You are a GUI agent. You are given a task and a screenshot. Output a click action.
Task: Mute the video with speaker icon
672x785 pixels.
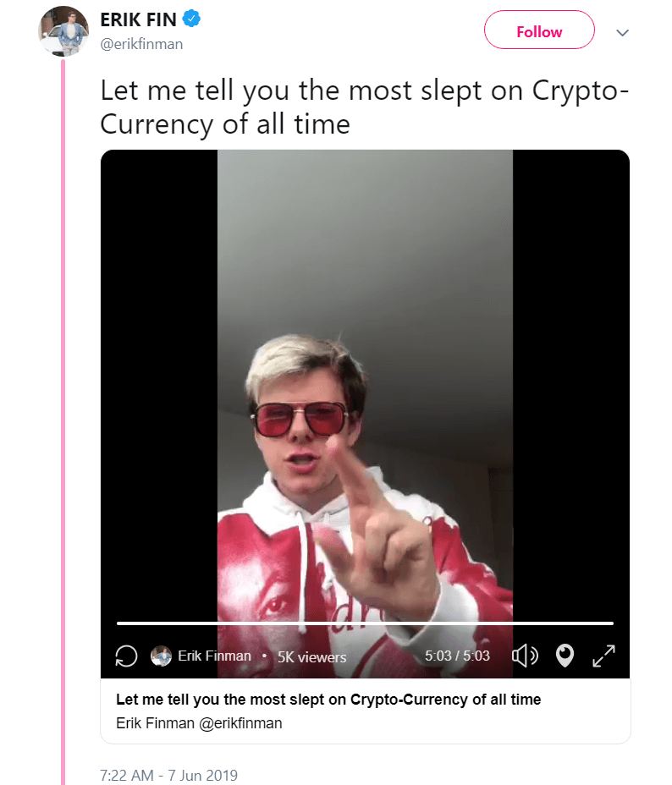[524, 656]
